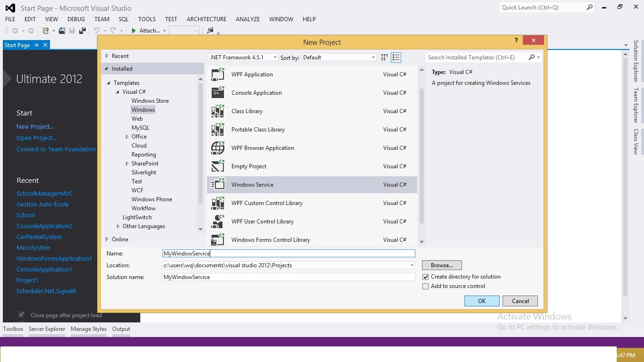Viewport: 644px width, 362px height.
Task: Click the Quick Launch search icon
Action: 589,8
